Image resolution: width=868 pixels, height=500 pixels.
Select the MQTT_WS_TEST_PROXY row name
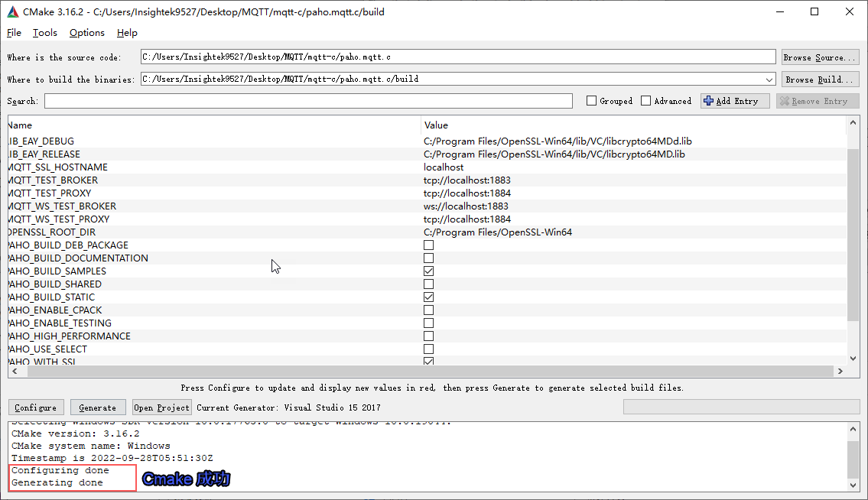pos(59,219)
